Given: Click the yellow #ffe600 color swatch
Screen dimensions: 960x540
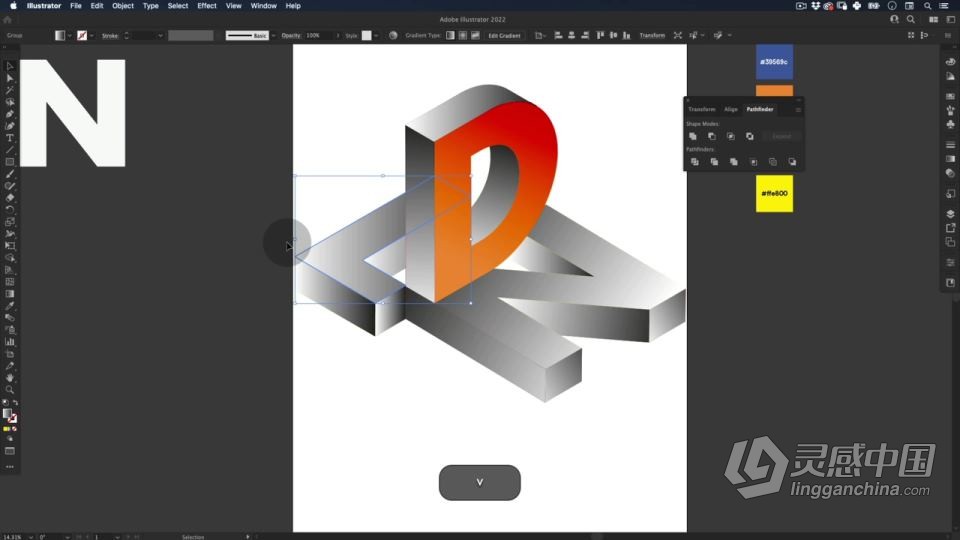Looking at the screenshot, I should click(x=774, y=193).
